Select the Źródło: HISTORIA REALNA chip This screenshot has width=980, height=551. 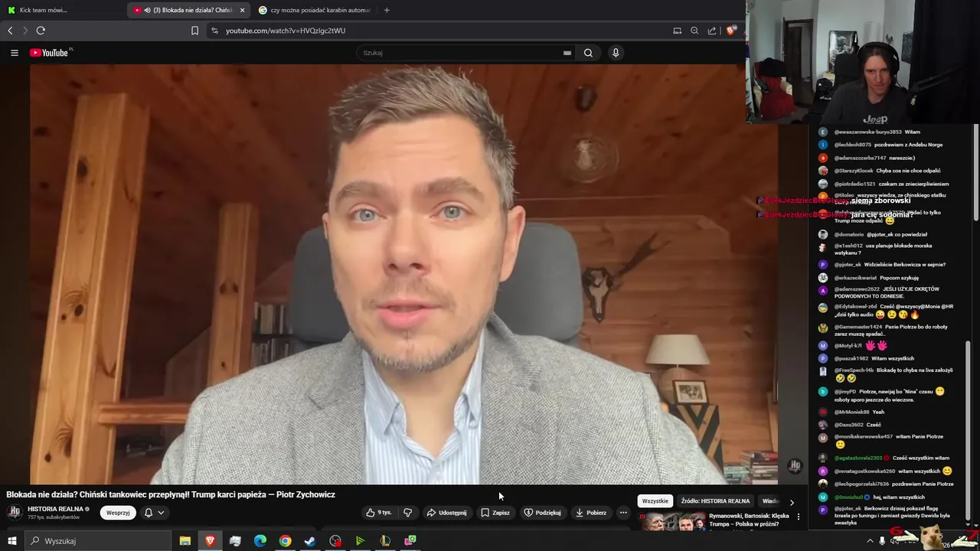[x=715, y=501]
